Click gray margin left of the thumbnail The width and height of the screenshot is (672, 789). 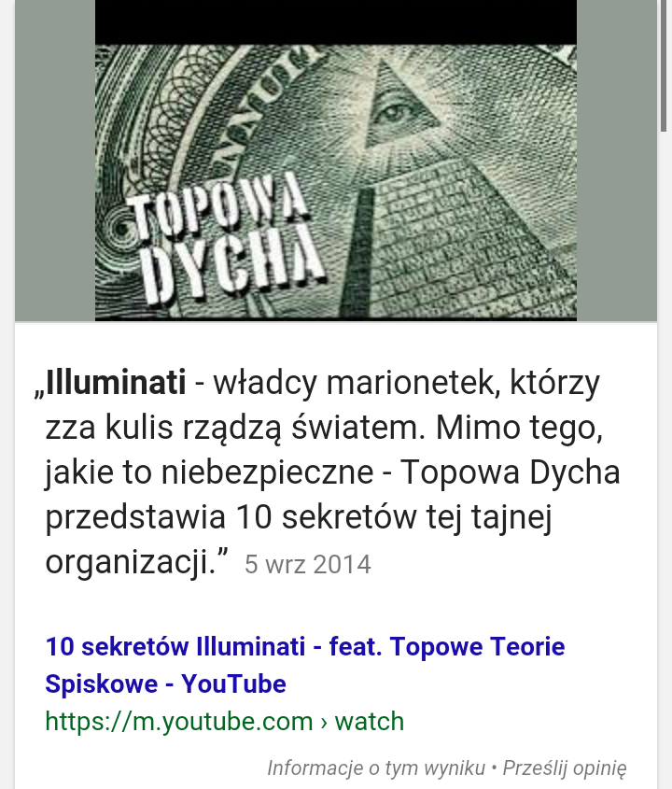[x=55, y=160]
